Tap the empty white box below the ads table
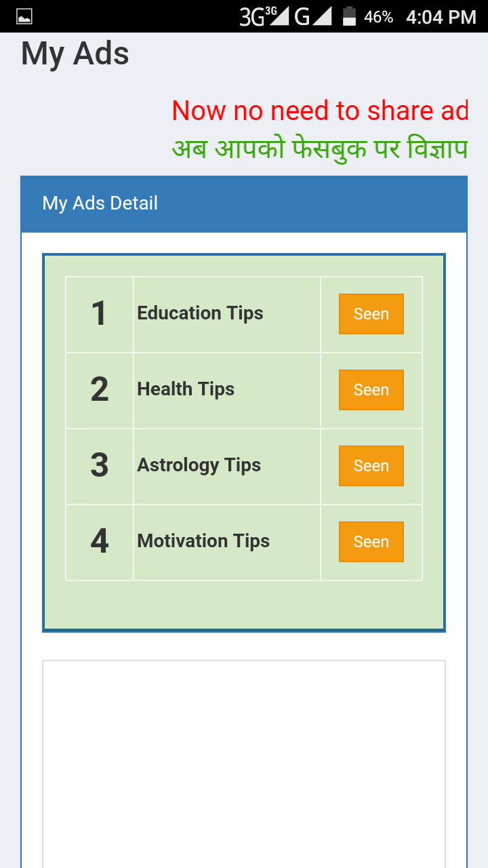This screenshot has width=488, height=868. tap(244, 759)
